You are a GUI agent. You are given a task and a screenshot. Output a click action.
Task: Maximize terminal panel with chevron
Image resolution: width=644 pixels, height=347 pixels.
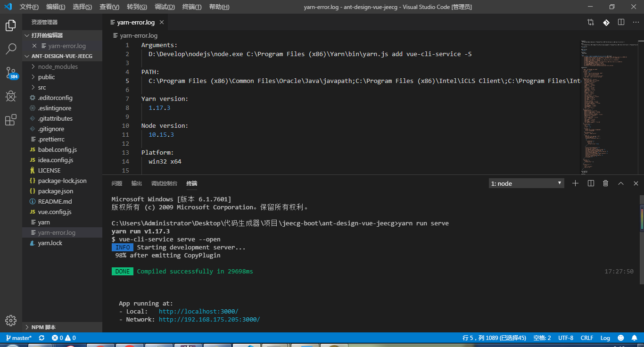620,183
